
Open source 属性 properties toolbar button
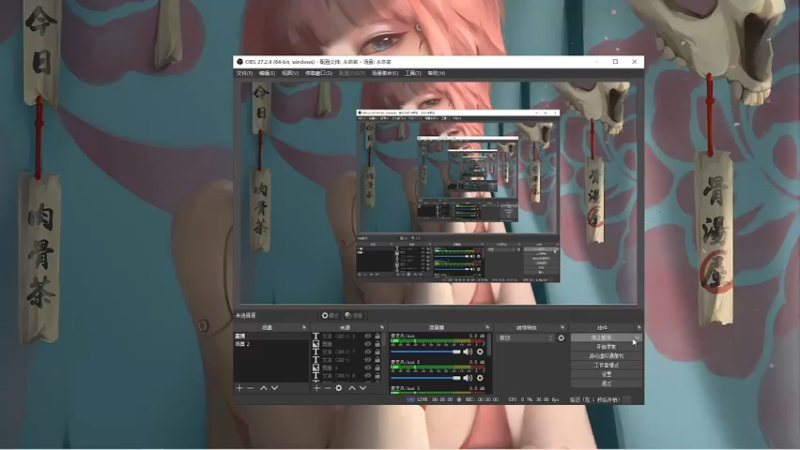[330, 316]
